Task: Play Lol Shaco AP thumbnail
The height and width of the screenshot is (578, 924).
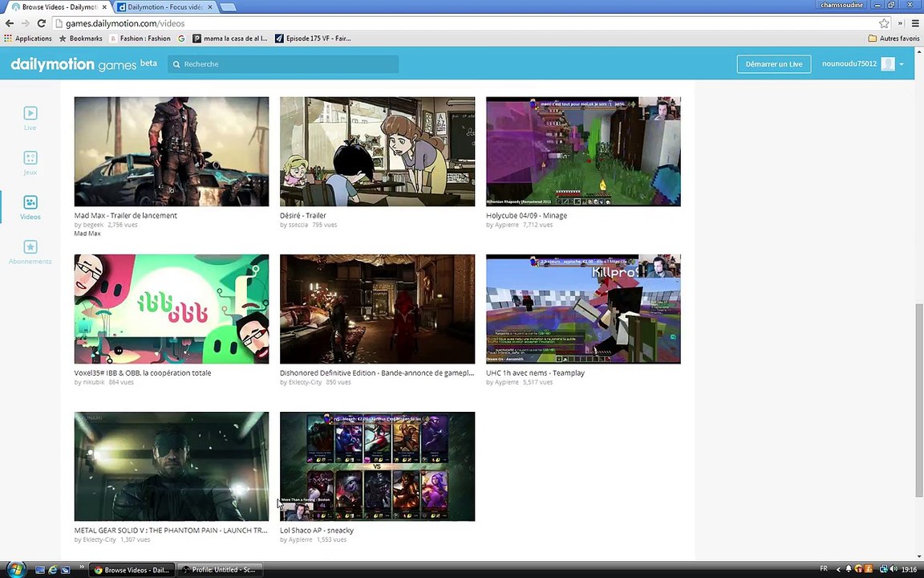Action: (377, 466)
